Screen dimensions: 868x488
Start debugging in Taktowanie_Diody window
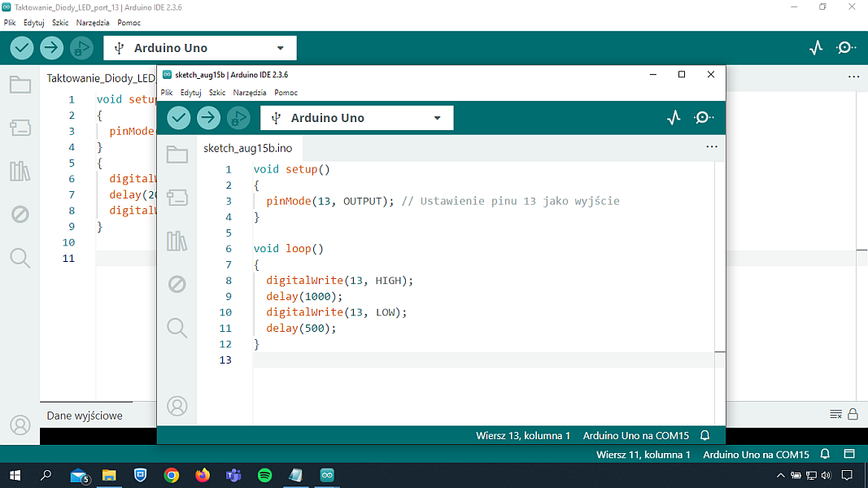[81, 48]
